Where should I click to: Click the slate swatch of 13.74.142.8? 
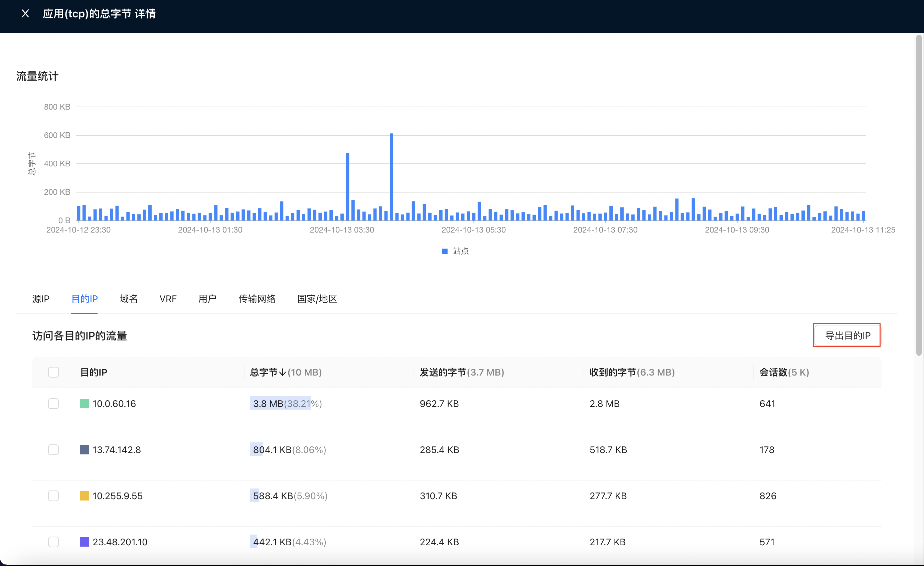point(85,450)
